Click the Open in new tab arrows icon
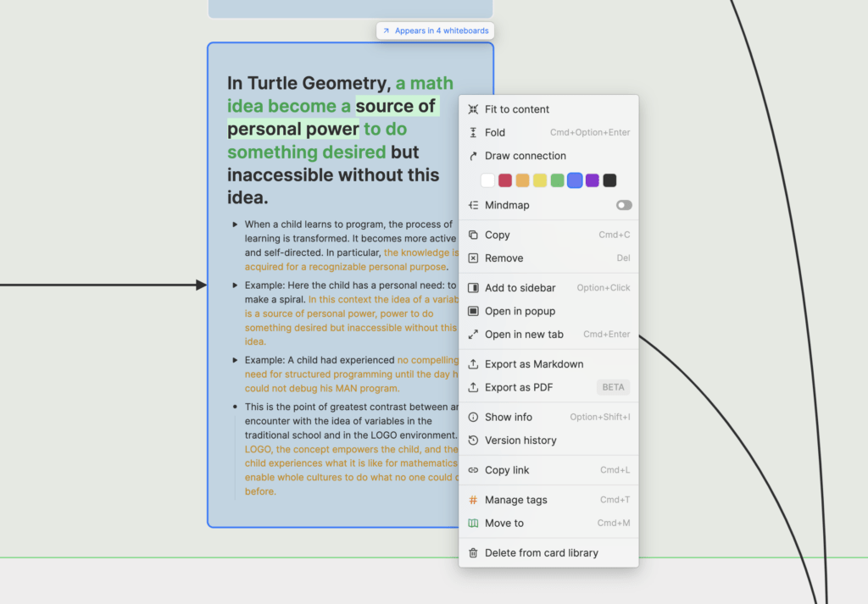 pos(473,335)
